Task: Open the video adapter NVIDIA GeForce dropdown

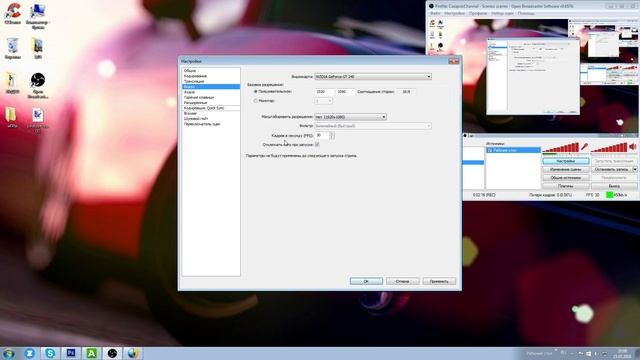Action: click(x=373, y=76)
